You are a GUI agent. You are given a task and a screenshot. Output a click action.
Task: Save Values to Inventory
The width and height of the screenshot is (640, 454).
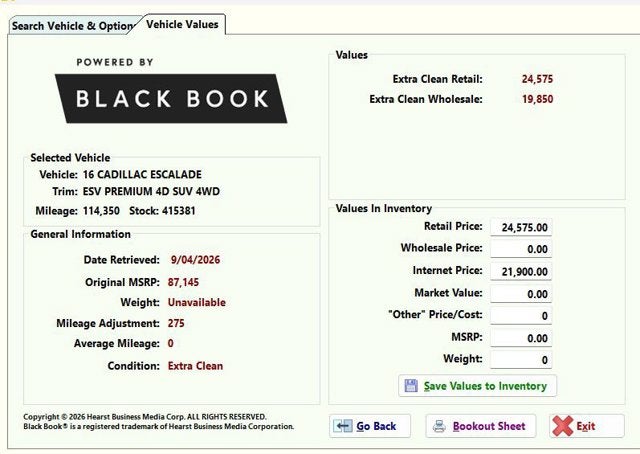click(477, 386)
